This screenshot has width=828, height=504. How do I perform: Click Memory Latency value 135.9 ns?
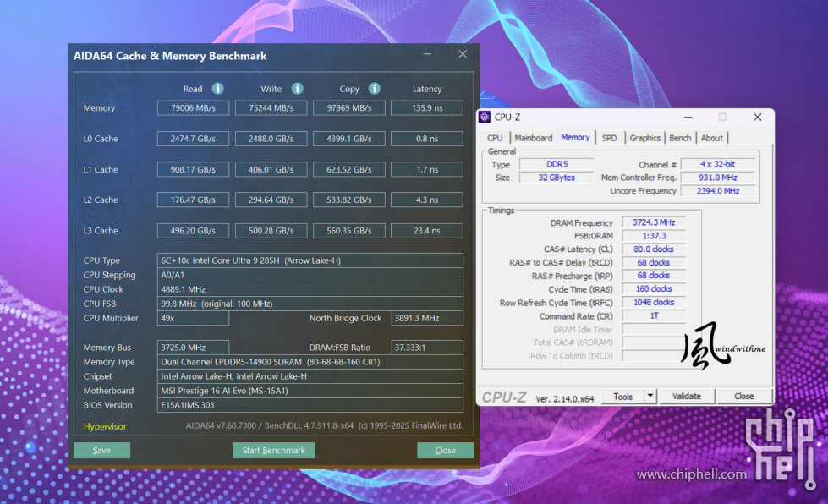click(427, 107)
